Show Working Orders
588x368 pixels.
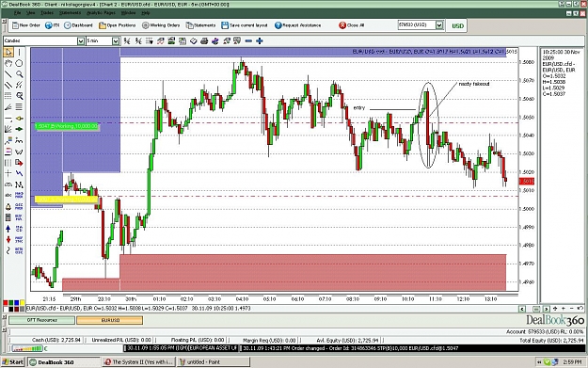click(x=161, y=25)
